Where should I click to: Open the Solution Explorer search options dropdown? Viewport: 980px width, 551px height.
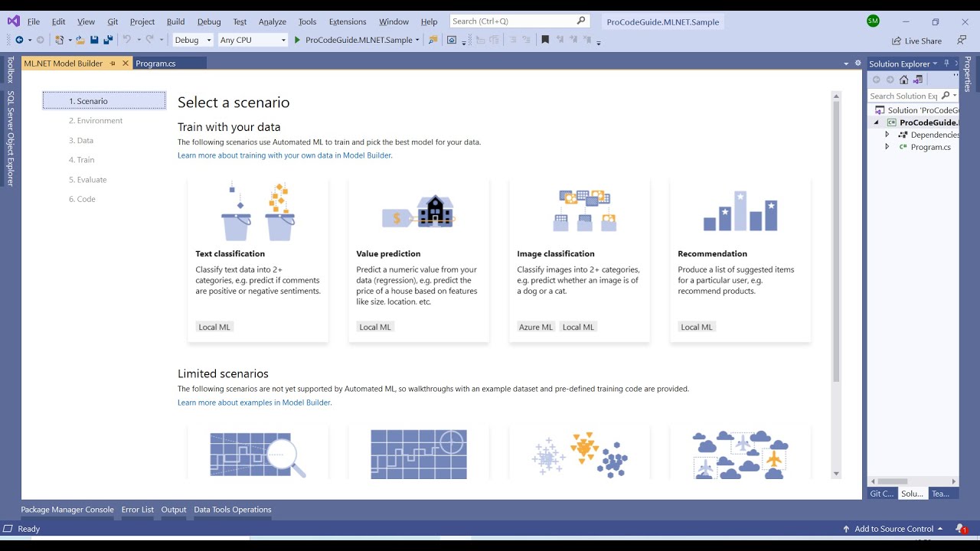(x=954, y=96)
